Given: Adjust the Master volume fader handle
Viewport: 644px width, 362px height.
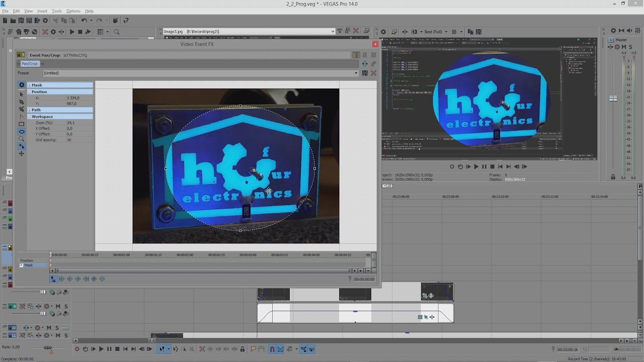Looking at the screenshot, I should (x=613, y=99).
